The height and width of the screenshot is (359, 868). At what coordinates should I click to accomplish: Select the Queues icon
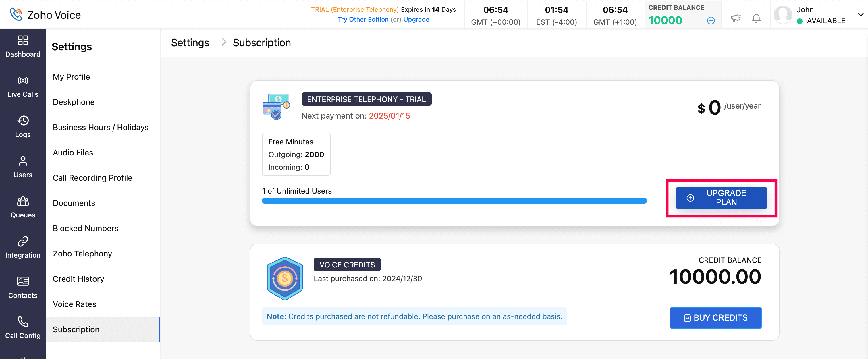point(23,207)
